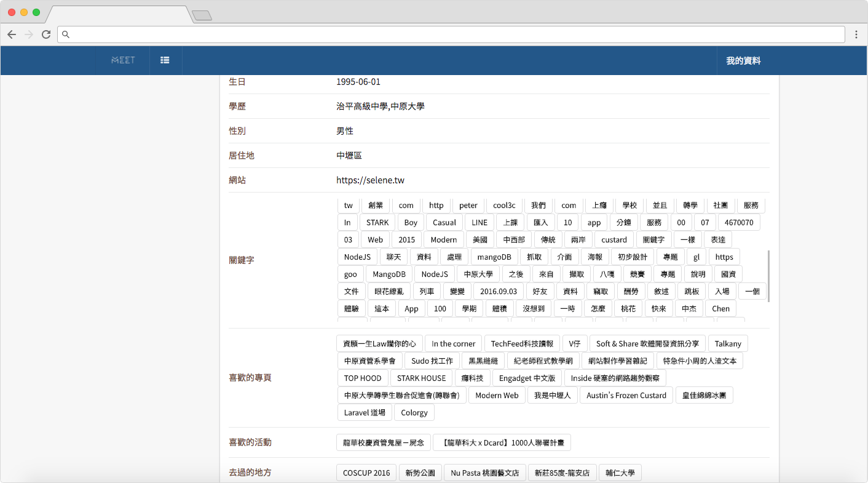The height and width of the screenshot is (483, 868).
Task: Select the custard keyword tag
Action: click(x=614, y=240)
